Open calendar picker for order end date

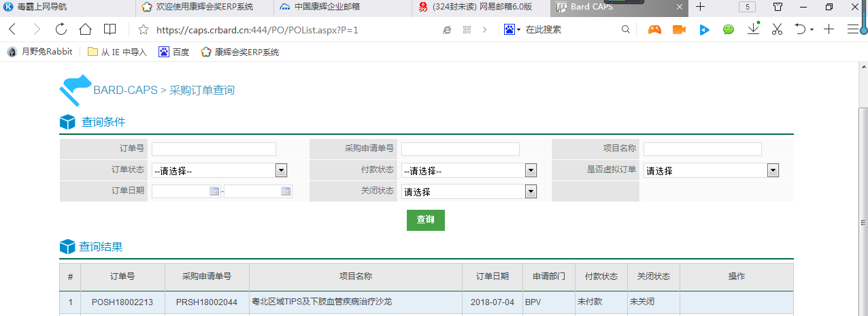tap(286, 191)
